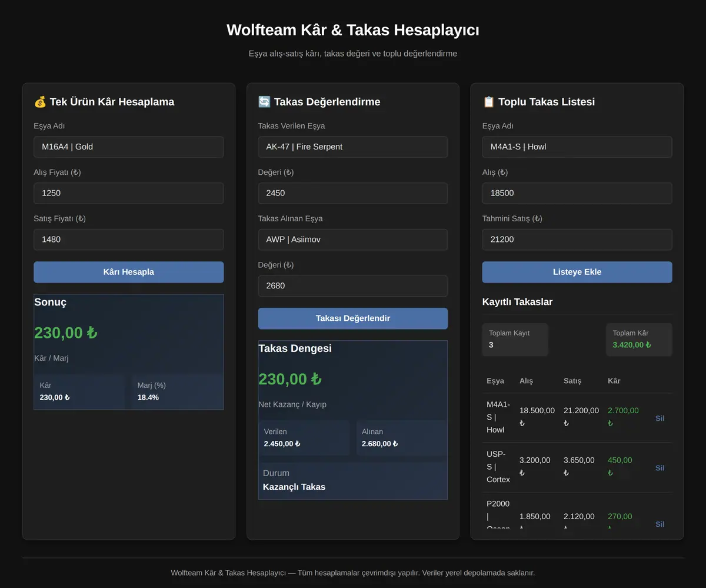
Task: Click Sil on the P2000 row
Action: click(660, 524)
